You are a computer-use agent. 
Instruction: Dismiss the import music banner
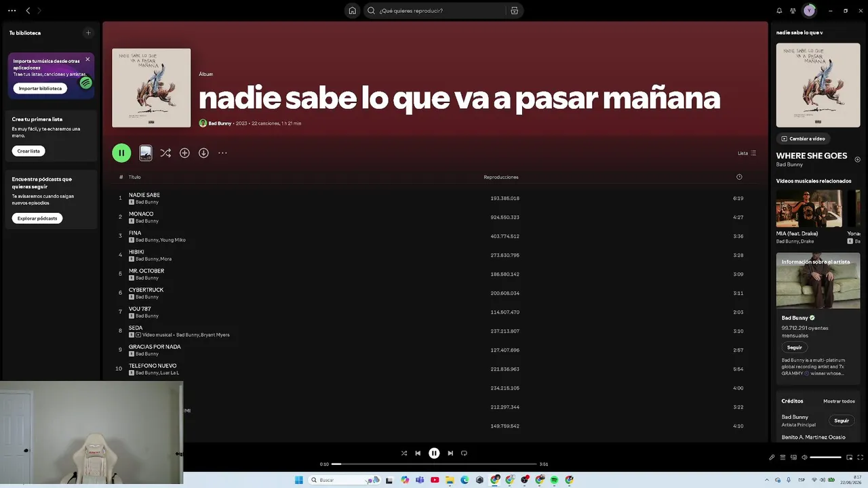point(87,60)
